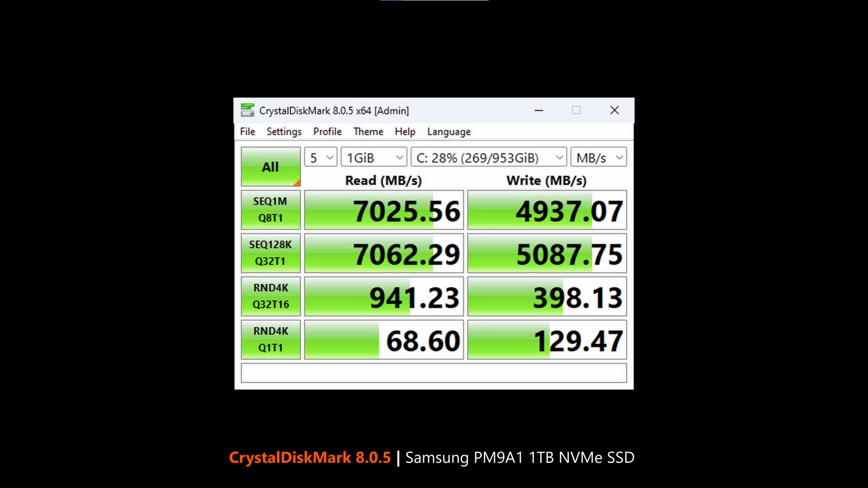
Task: Open the drive selector C: 28% (269/953GiB)
Action: pos(488,157)
